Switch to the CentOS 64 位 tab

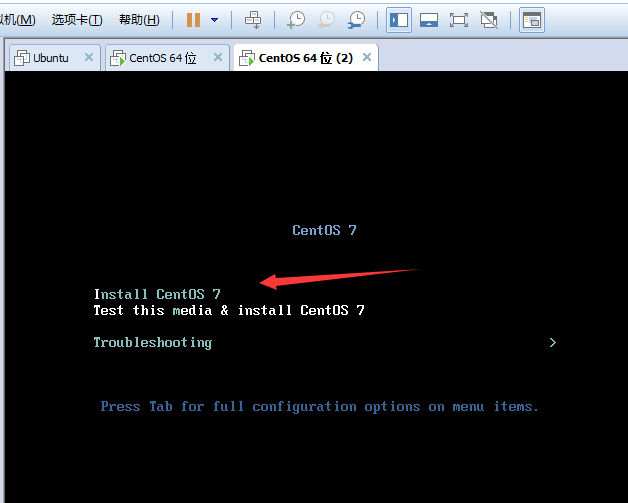[x=167, y=58]
